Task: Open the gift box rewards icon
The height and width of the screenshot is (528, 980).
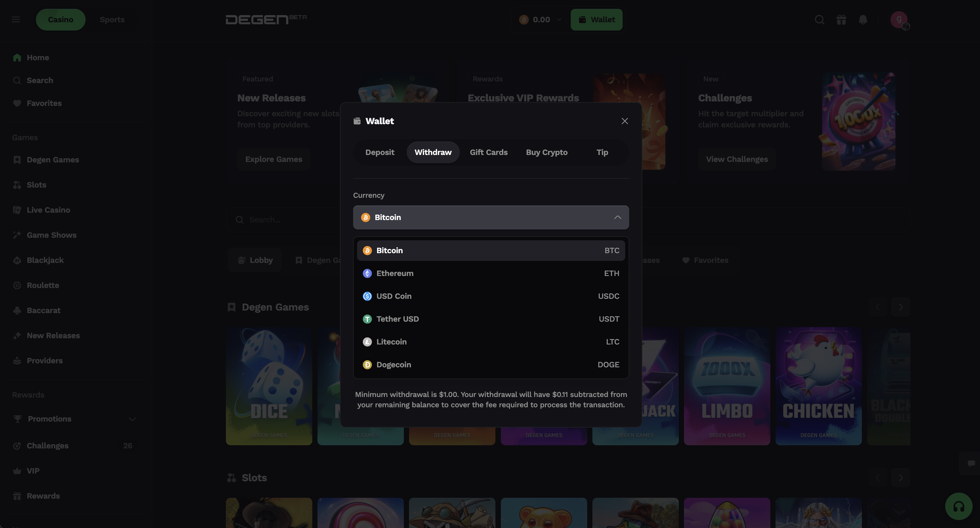Action: tap(841, 19)
